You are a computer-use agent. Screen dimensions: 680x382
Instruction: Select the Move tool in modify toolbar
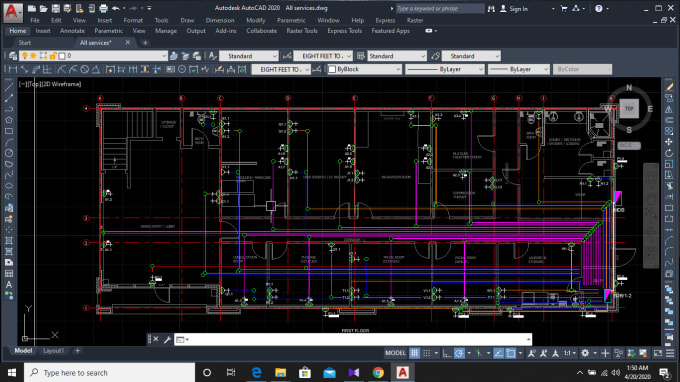(x=669, y=142)
